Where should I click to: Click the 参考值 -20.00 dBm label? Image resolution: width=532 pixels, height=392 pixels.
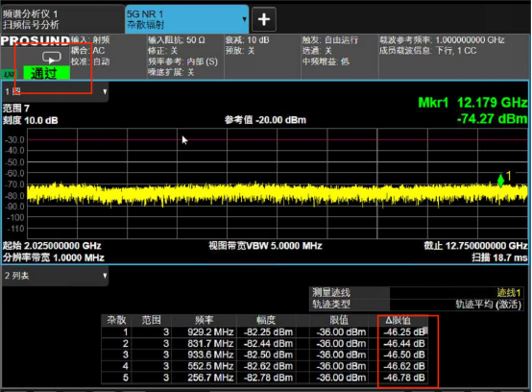point(265,120)
